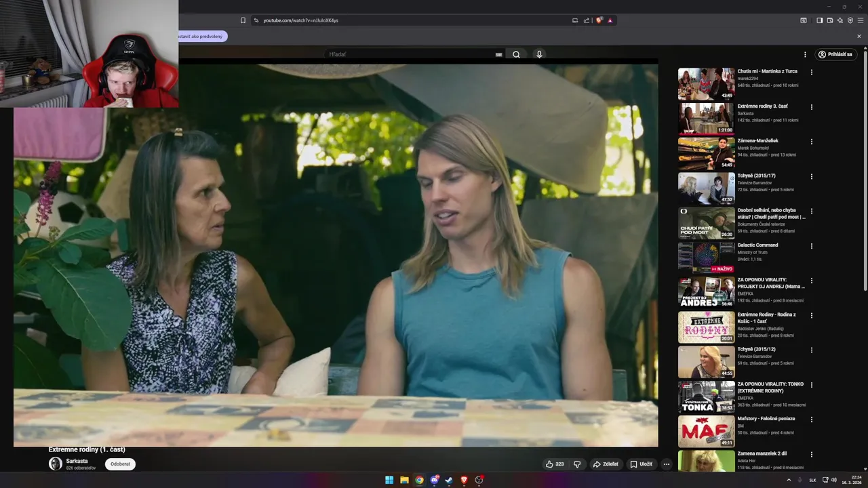Open the Brave Wallet icon
This screenshot has width=868, height=488.
(829, 20)
